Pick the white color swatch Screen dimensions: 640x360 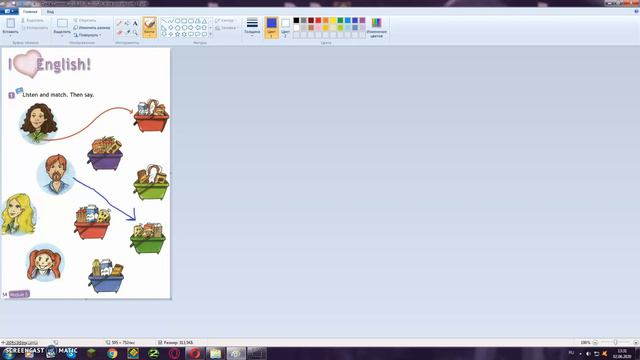[x=296, y=28]
